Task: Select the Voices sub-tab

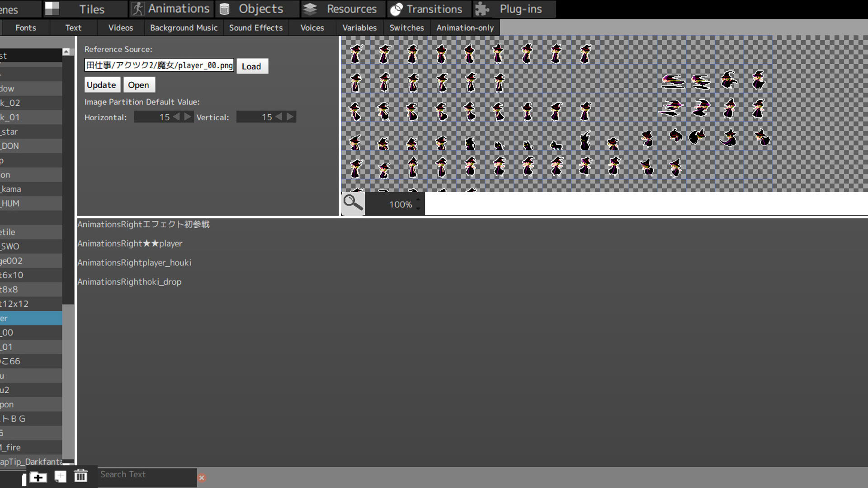Action: (312, 28)
